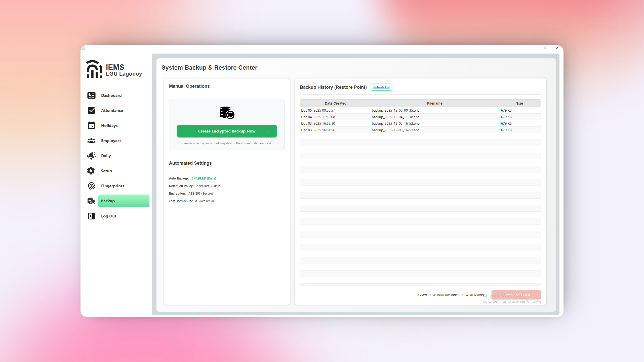Click the Daily megaphone icon
The width and height of the screenshot is (644, 362).
point(91,156)
